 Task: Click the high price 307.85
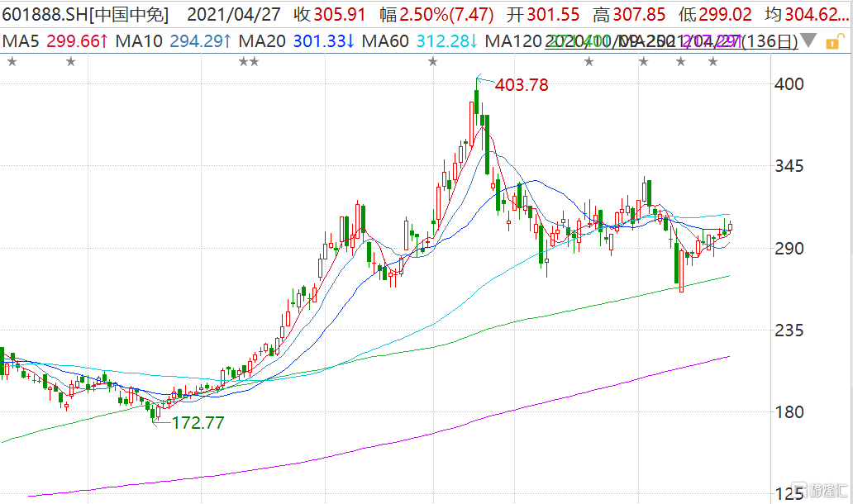coord(639,15)
